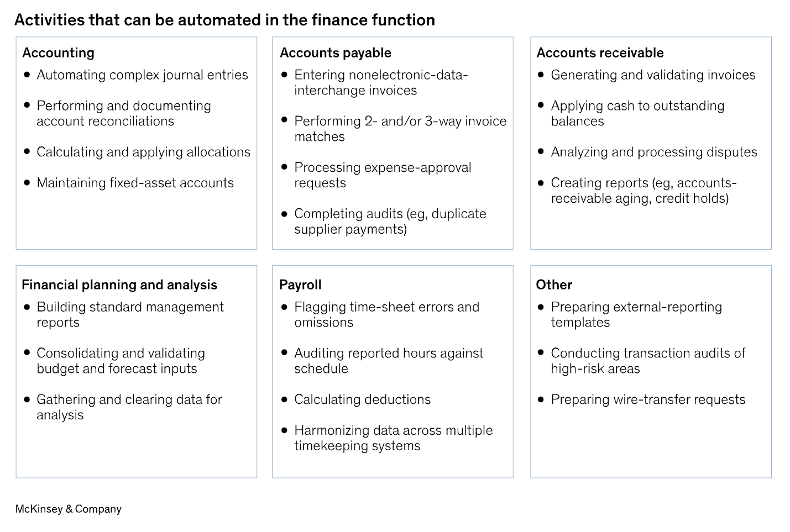This screenshot has width=790, height=532.
Task: Select the Payroll section heading
Action: point(300,285)
